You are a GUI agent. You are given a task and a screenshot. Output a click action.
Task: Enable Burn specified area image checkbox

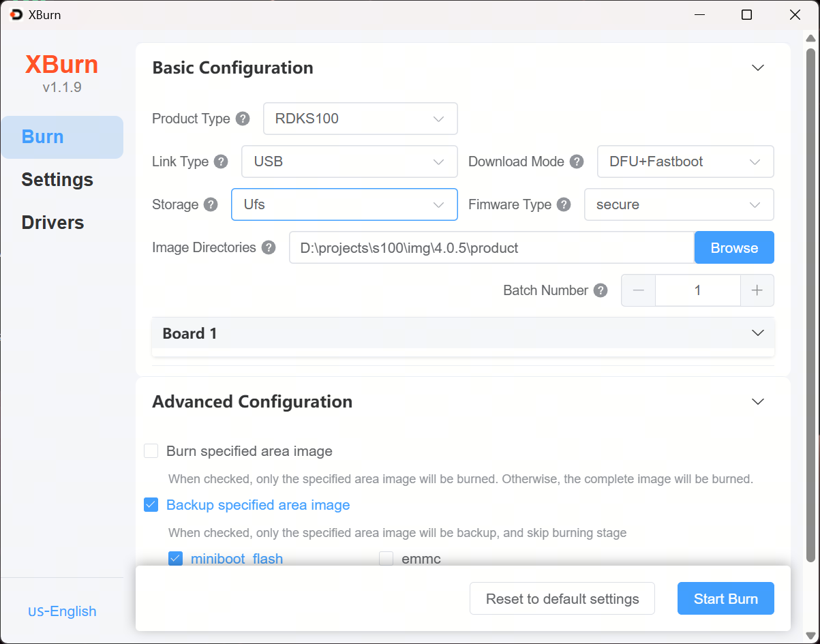151,451
